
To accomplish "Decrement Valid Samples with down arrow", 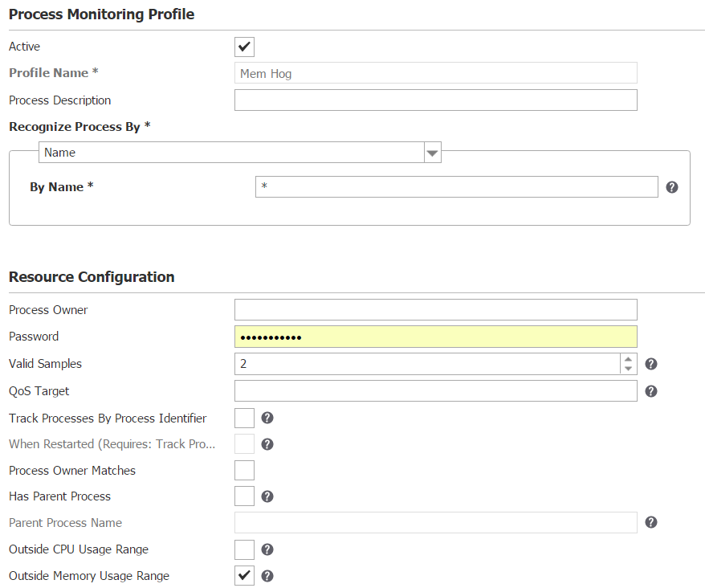I will pos(628,368).
